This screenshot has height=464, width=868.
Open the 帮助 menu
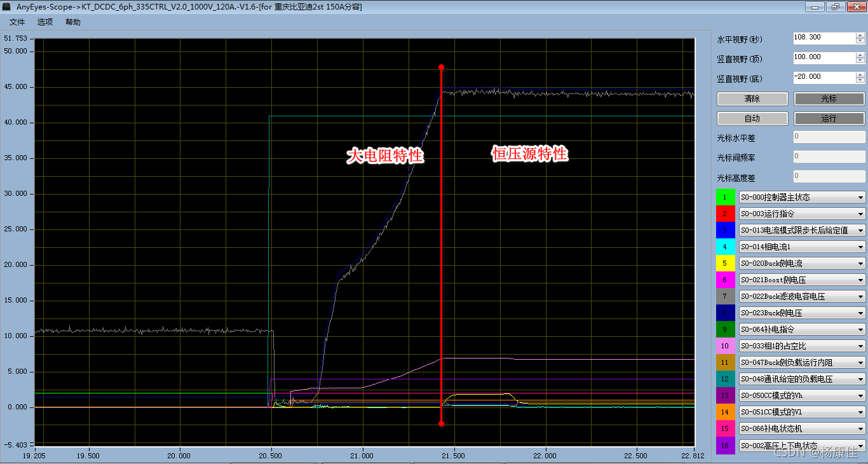click(x=73, y=22)
